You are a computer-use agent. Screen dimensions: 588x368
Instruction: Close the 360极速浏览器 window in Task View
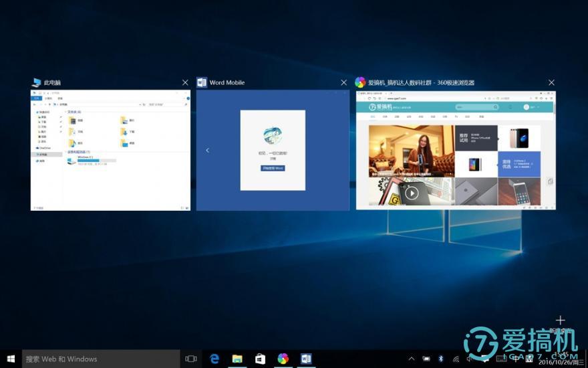pyautogui.click(x=551, y=82)
